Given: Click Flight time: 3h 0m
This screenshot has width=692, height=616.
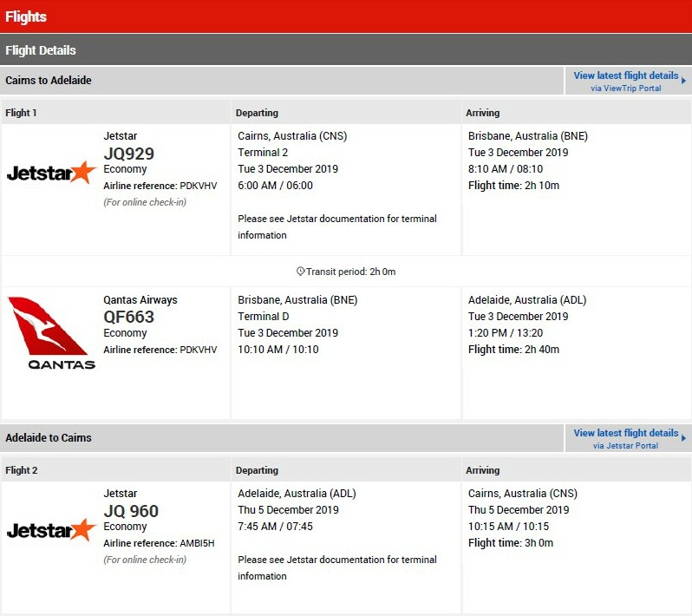Looking at the screenshot, I should pyautogui.click(x=511, y=543).
